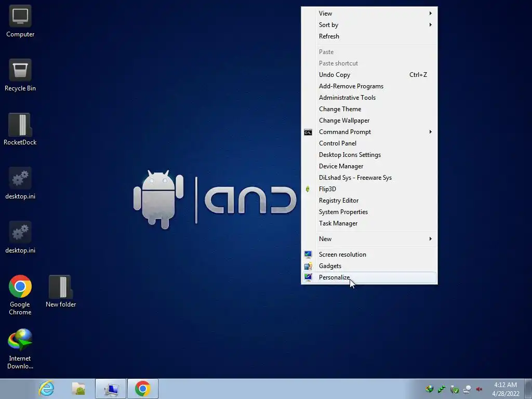The image size is (532, 399).
Task: Click the network tray icon
Action: [x=467, y=389]
